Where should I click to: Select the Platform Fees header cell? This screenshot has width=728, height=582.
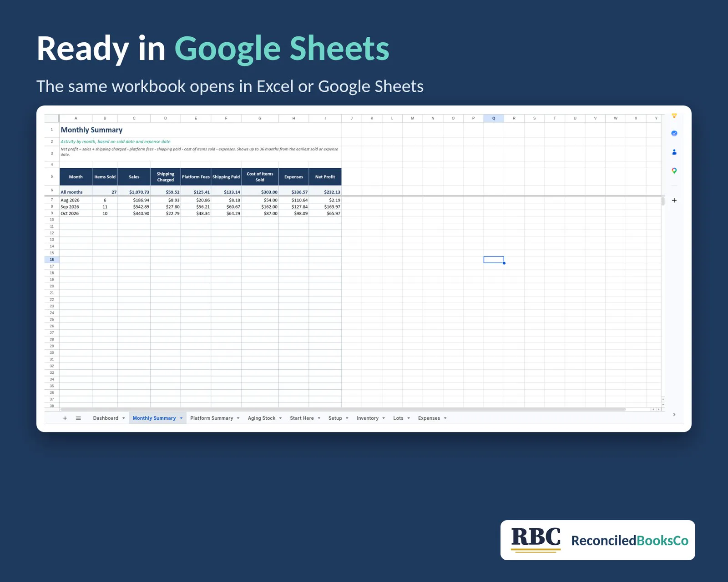[x=196, y=177]
